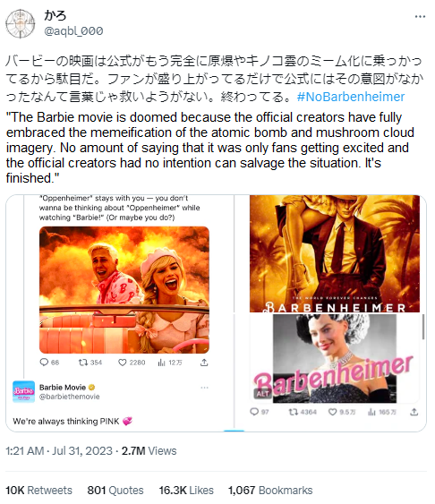
Task: Click the reply icon showing 66
Action: (44, 363)
